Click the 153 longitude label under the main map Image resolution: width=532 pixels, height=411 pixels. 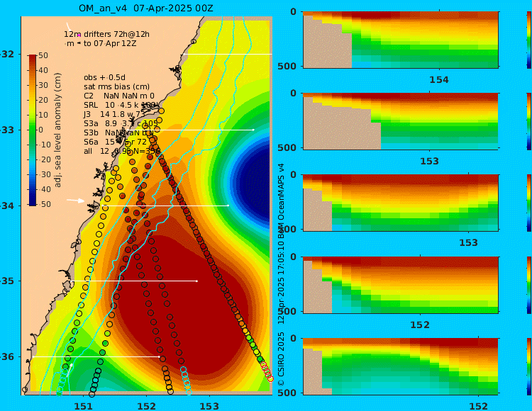pyautogui.click(x=210, y=406)
